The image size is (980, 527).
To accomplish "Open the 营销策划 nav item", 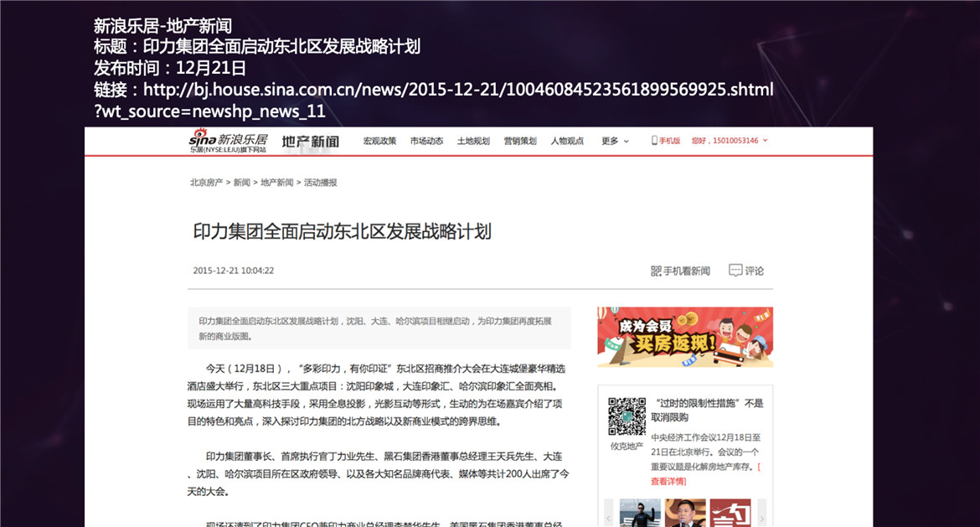I will click(520, 141).
